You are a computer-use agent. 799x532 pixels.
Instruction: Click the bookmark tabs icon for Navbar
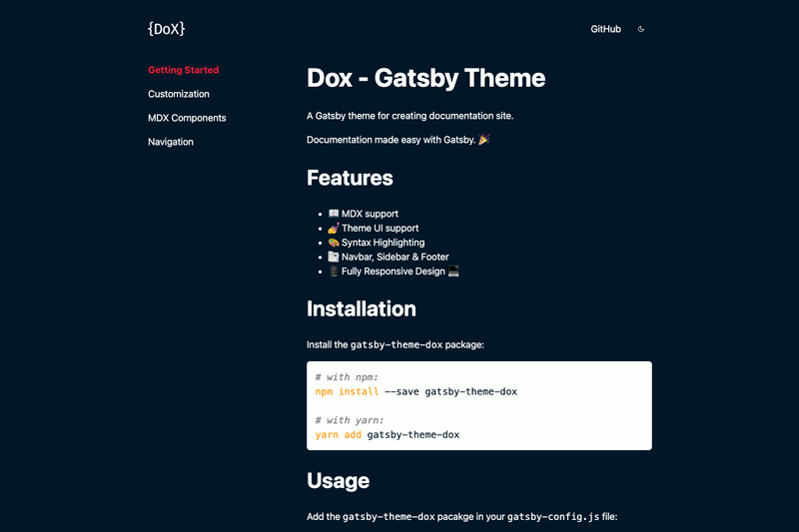[334, 257]
